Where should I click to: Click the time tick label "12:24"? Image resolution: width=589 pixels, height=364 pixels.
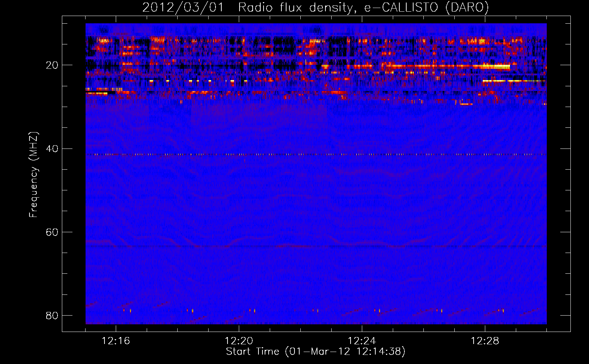[x=362, y=341]
